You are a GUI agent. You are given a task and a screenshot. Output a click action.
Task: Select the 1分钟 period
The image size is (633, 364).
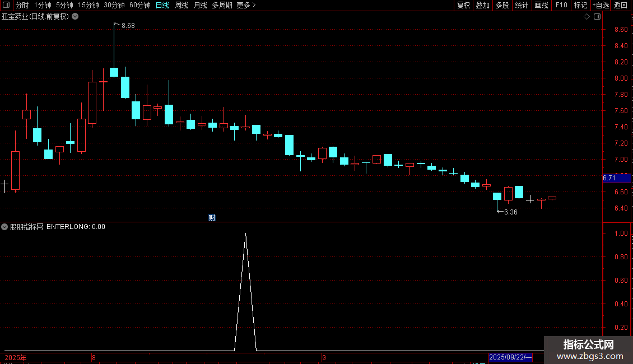point(43,5)
